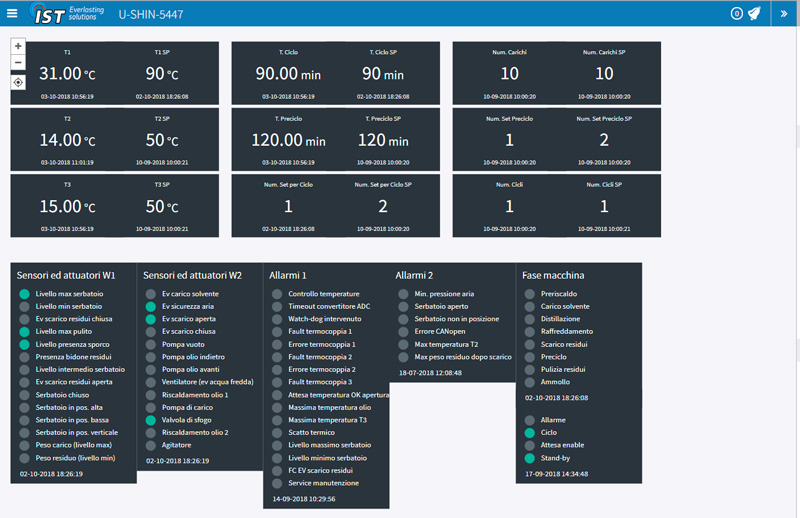Screen dimensions: 800x518
Task: Click the Stand-by status indicator dot
Action: click(530, 457)
